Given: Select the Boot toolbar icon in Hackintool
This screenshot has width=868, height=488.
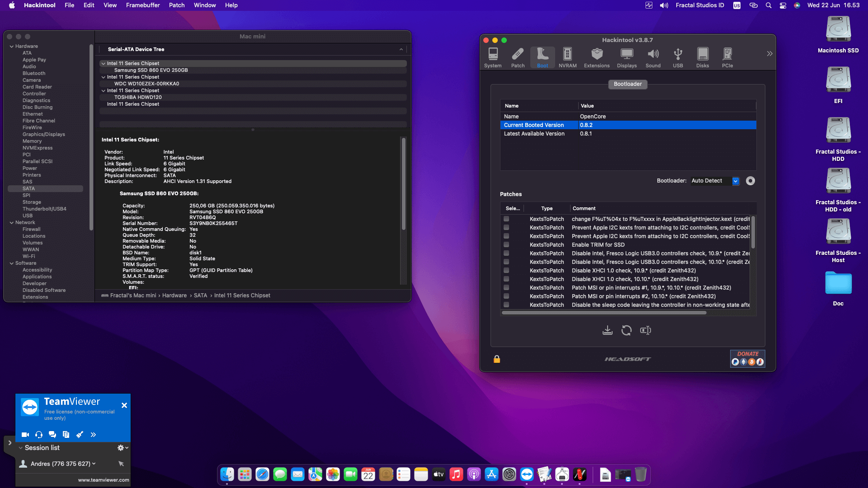Looking at the screenshot, I should tap(542, 58).
